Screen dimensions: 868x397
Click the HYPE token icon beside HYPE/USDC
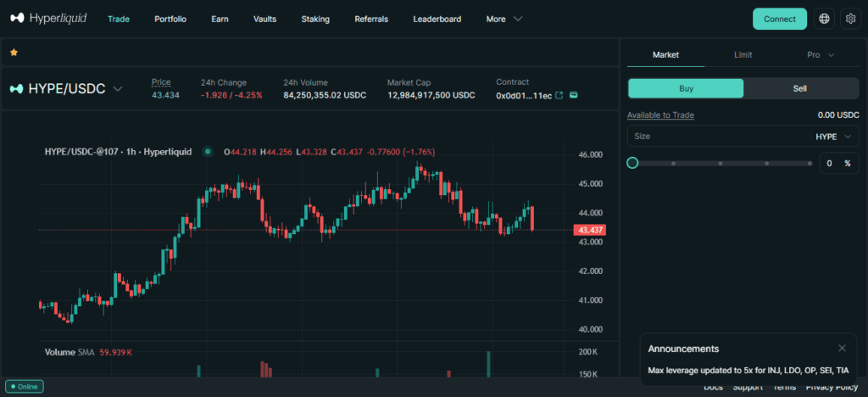coord(17,88)
